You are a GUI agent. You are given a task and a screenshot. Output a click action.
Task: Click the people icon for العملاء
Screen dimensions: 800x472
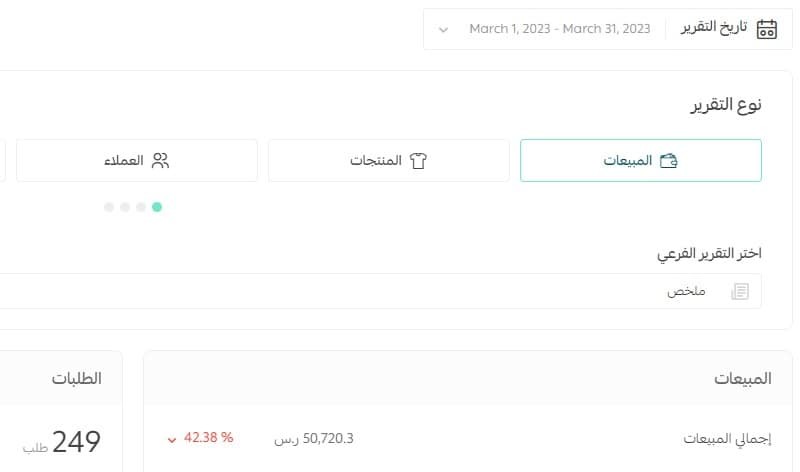coord(160,161)
